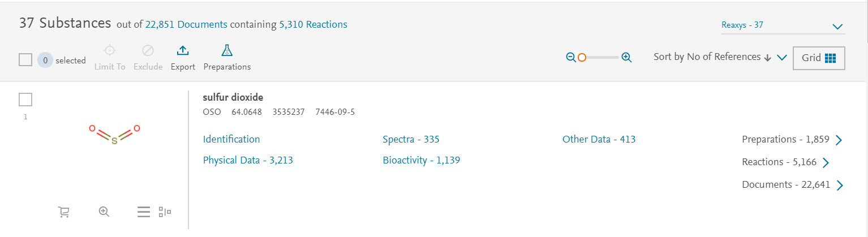The height and width of the screenshot is (237, 868).
Task: Click the Export upload icon
Action: pyautogui.click(x=183, y=51)
